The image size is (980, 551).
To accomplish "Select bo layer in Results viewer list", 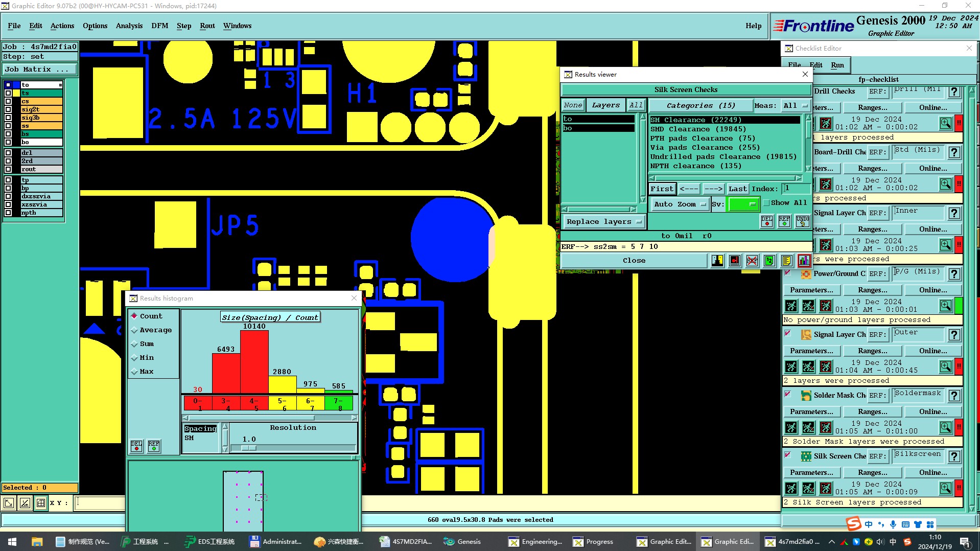I will coord(598,128).
